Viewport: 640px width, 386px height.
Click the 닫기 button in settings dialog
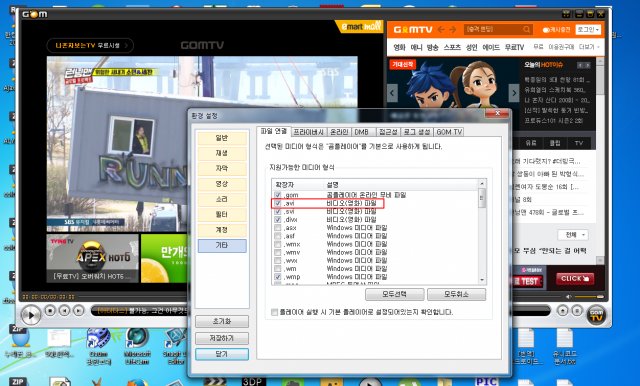pos(222,354)
